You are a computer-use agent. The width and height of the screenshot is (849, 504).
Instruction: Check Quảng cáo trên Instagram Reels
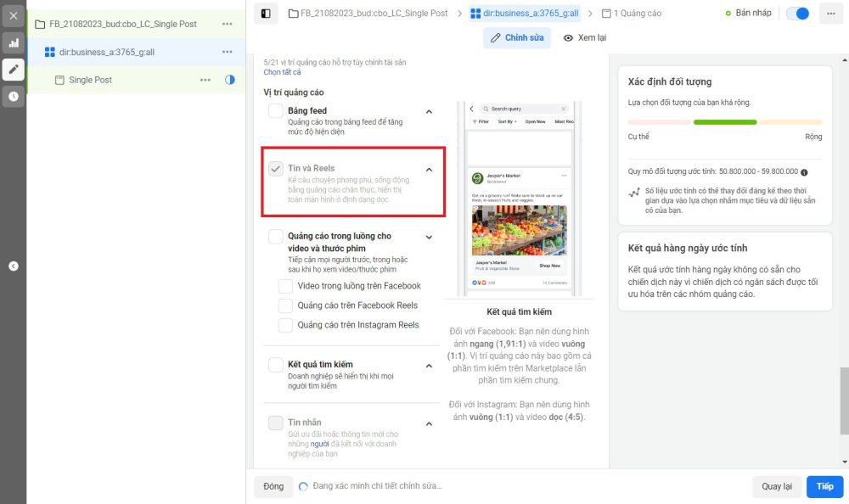point(285,325)
